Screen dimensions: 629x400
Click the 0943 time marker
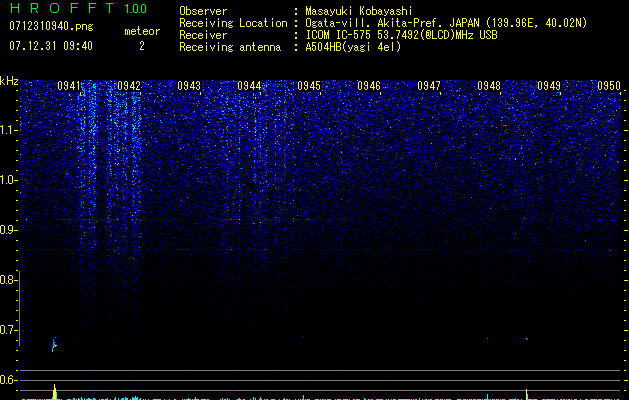[189, 86]
